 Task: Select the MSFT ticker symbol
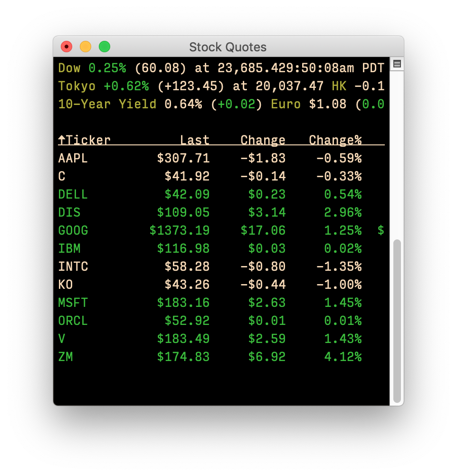coord(73,303)
